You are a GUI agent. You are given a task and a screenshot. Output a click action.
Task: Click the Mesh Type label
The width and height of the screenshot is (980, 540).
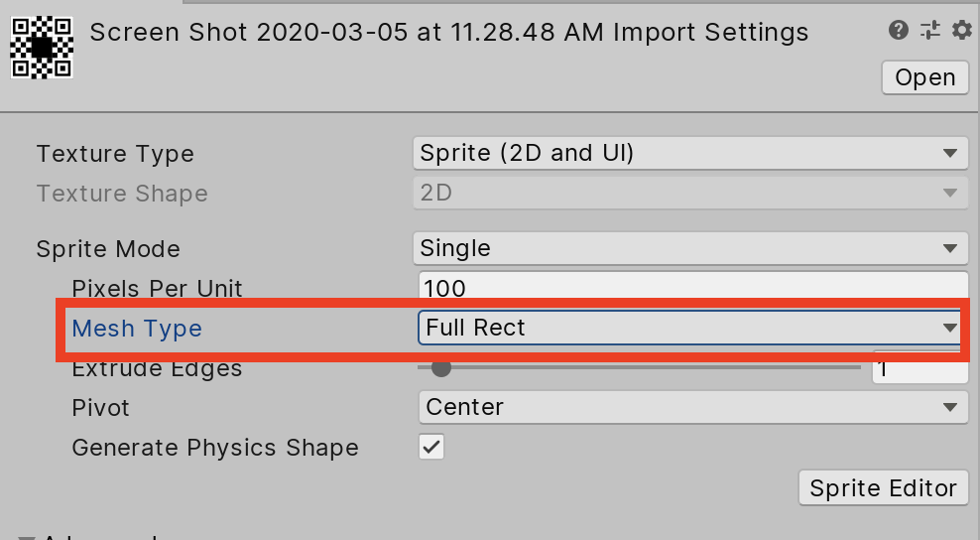(x=137, y=329)
